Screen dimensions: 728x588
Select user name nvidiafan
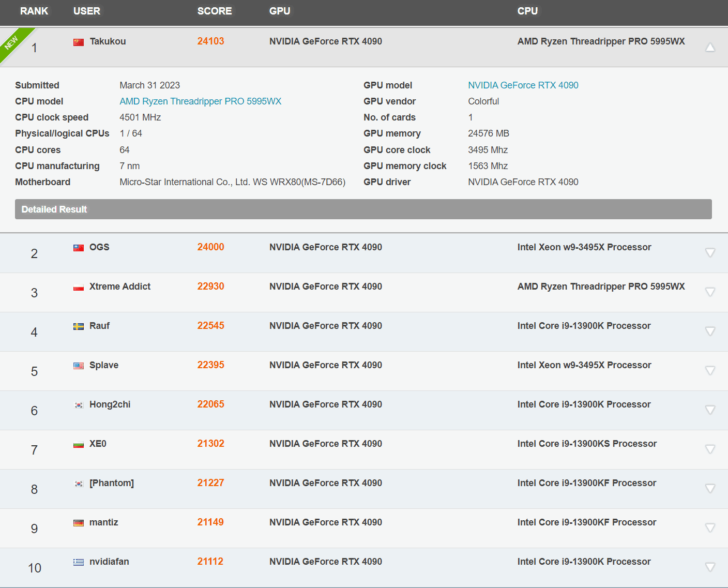(109, 562)
